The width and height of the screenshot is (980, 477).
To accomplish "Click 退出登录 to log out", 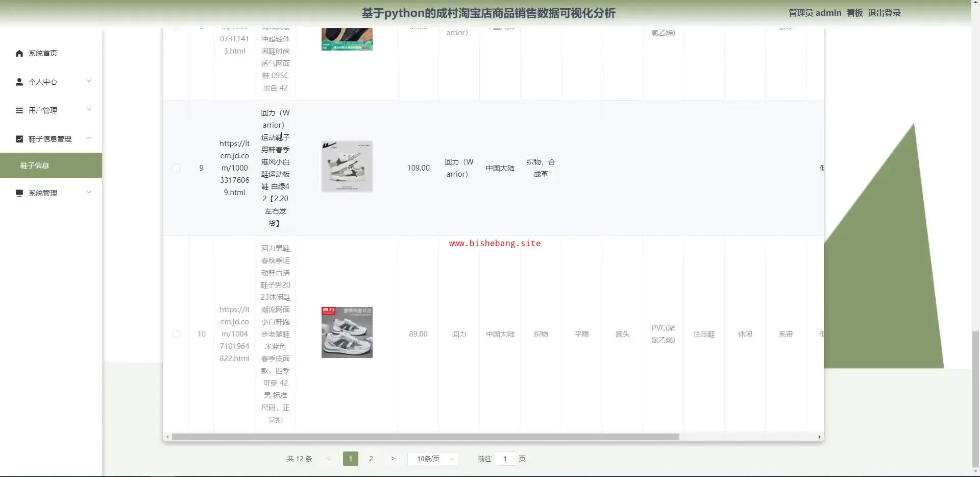I will 885,13.
